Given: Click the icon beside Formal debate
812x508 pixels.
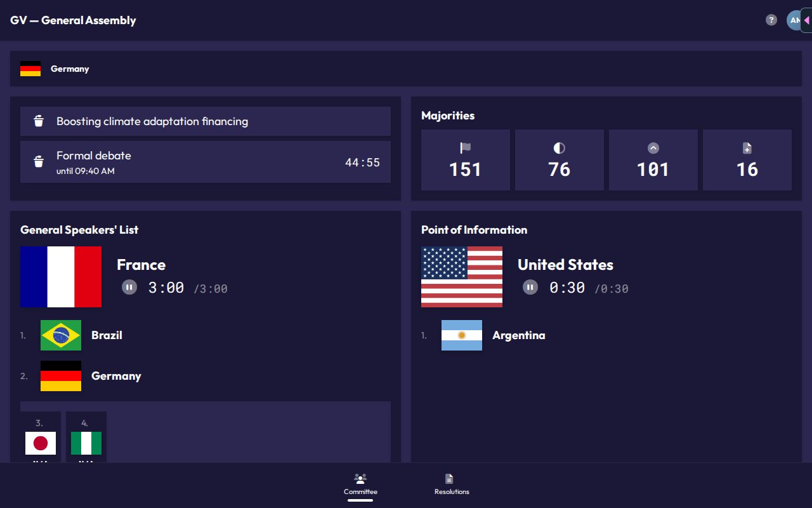Looking at the screenshot, I should [39, 162].
